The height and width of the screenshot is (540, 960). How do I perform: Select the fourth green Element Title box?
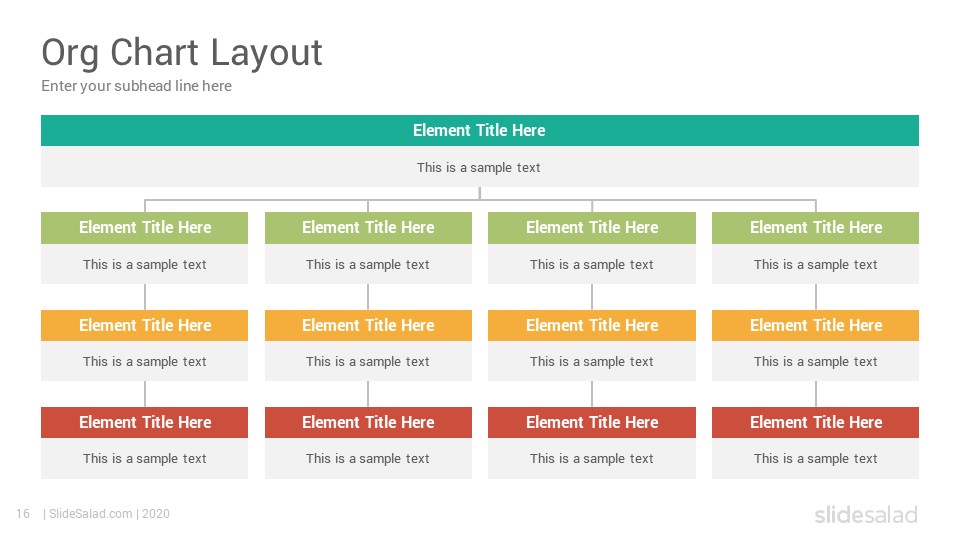816,228
